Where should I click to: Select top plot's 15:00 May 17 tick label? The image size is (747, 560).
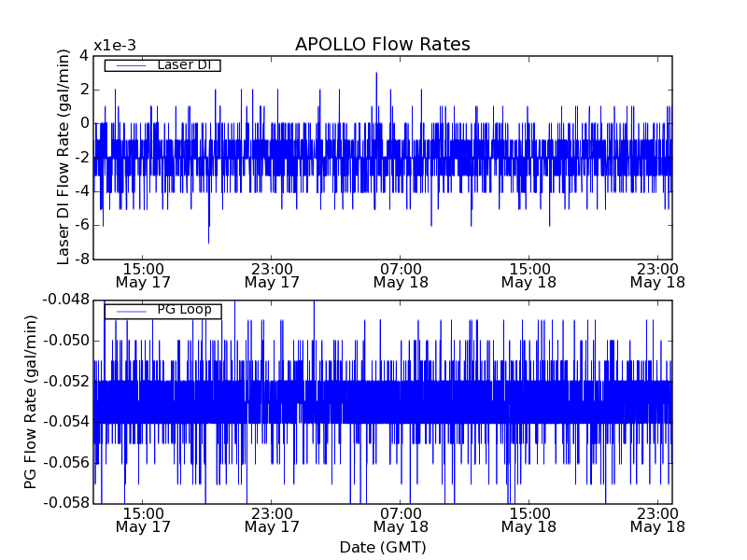[142, 274]
